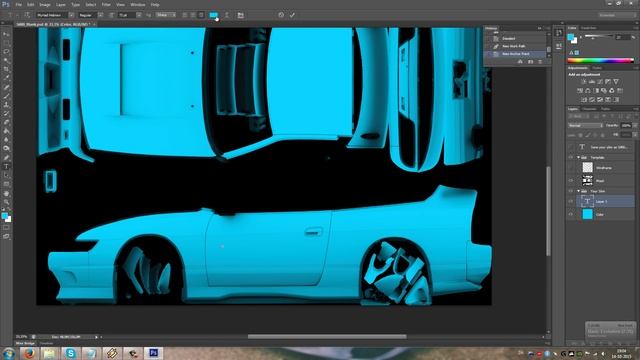Viewport: 640px width, 360px height.
Task: Select the Eyedropper tool
Action: coord(6,78)
